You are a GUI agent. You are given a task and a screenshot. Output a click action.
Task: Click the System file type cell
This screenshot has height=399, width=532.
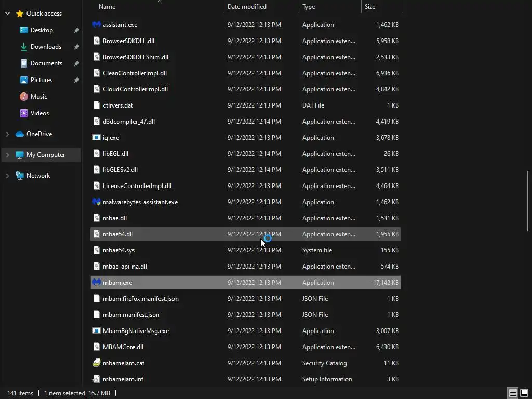coord(317,250)
